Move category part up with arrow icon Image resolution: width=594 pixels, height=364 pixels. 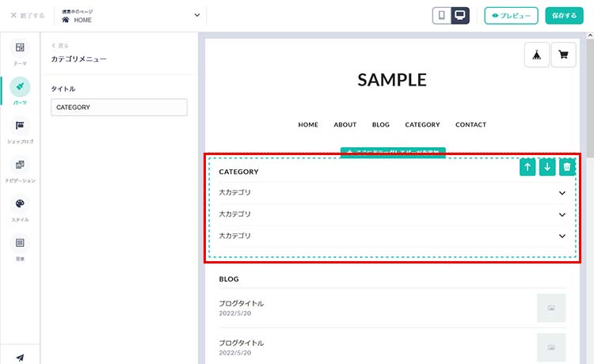coord(527,167)
